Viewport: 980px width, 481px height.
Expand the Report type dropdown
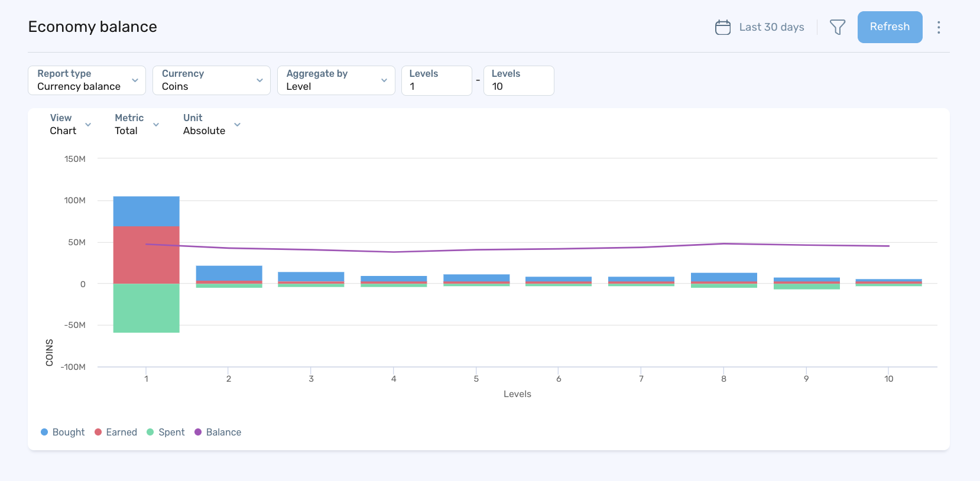87,80
